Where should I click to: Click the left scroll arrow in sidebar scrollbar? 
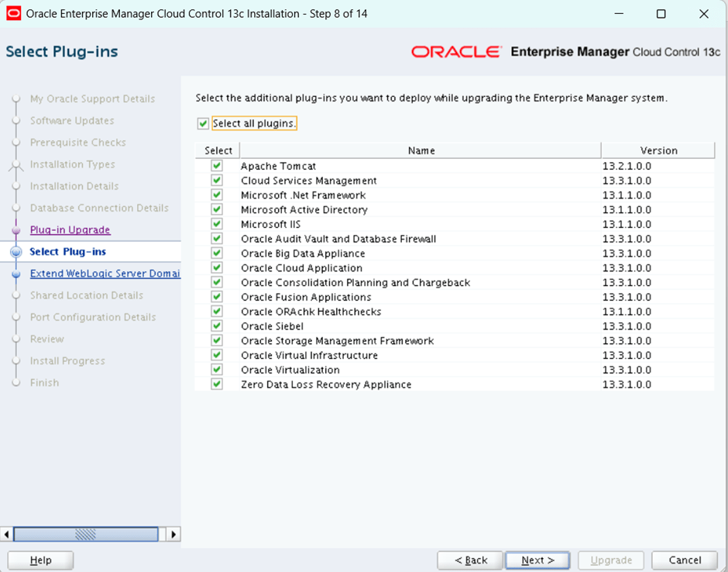(7, 534)
